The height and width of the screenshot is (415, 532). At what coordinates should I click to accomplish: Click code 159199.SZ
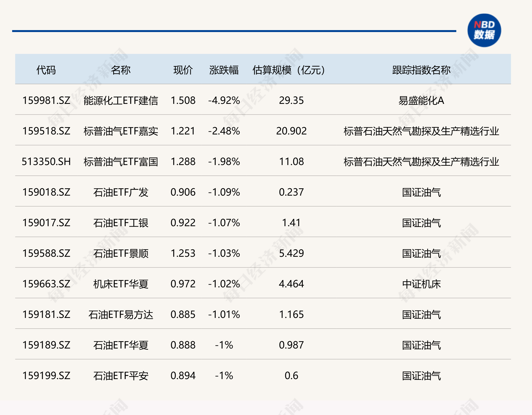click(x=46, y=376)
